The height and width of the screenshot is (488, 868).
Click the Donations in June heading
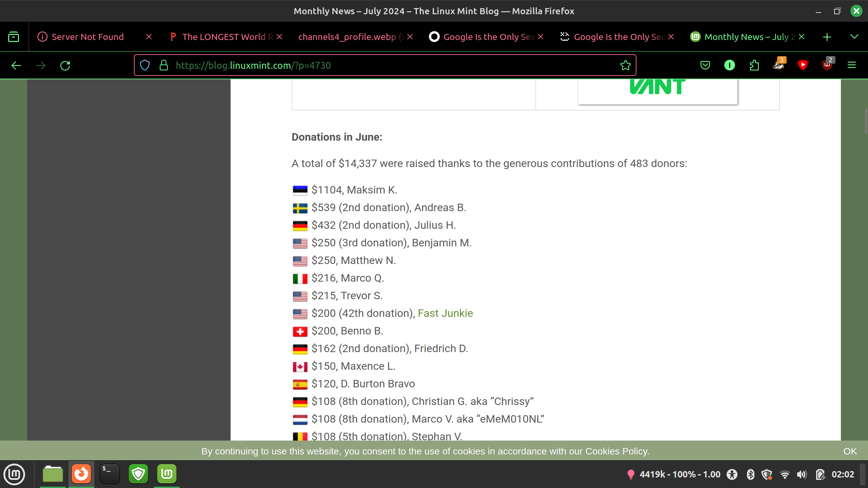[337, 137]
